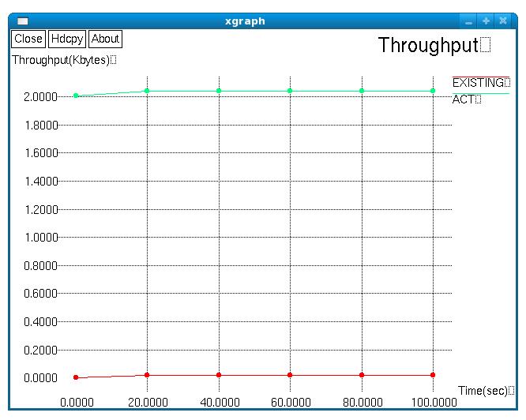
Task: Click the Hdcpy hardcopy button
Action: 67,39
